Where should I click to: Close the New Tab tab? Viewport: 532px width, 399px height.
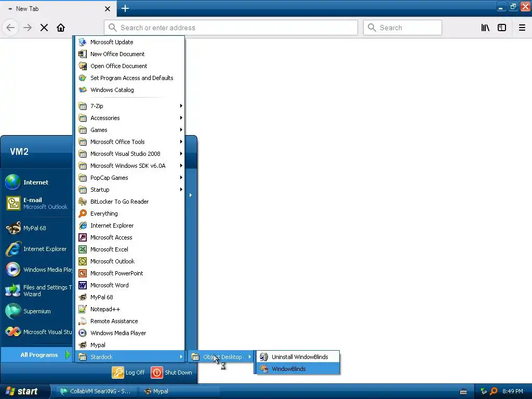point(107,9)
